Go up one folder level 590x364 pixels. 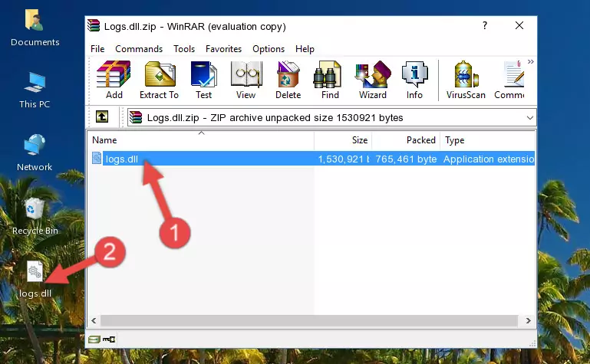[x=102, y=116]
